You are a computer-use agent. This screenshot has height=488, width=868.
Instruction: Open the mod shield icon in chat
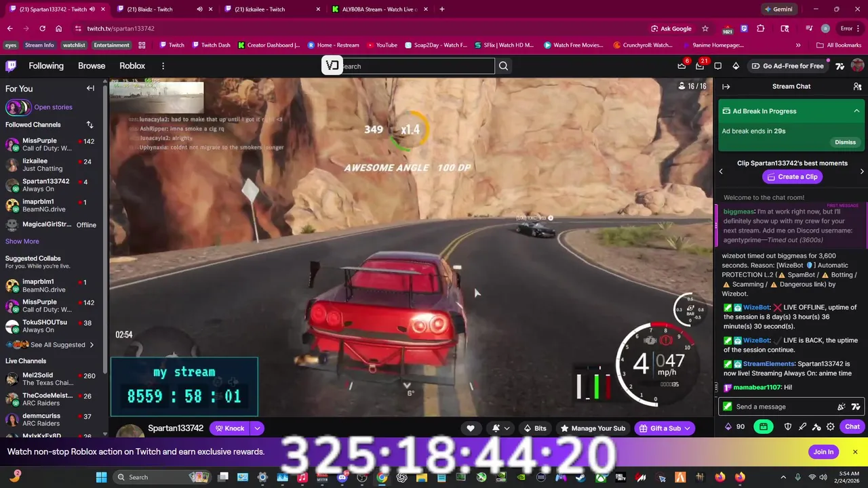[x=788, y=426]
